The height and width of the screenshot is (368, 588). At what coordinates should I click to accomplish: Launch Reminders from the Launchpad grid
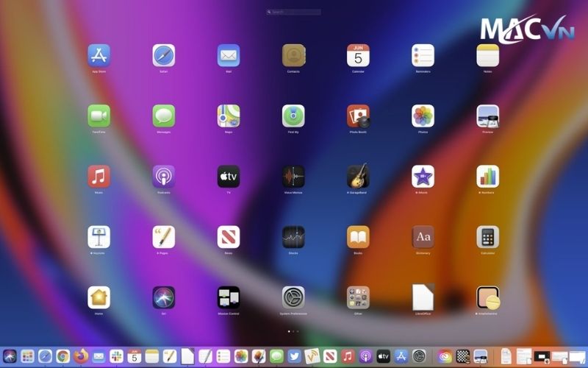[x=423, y=56]
